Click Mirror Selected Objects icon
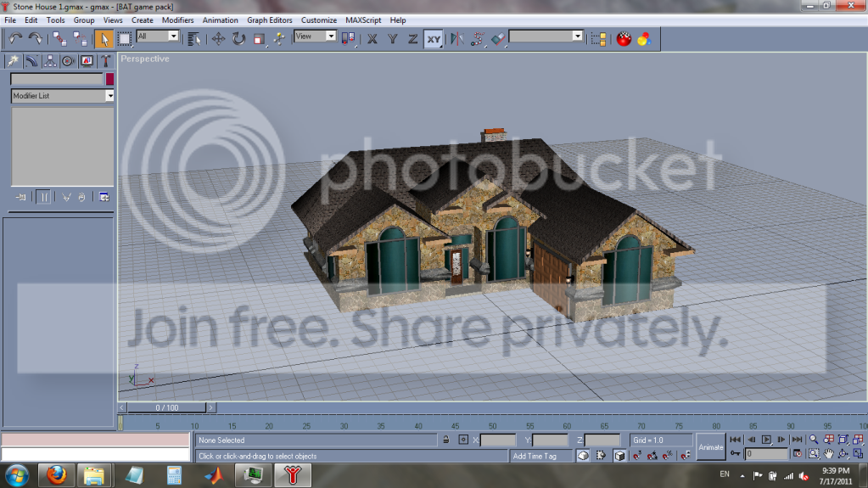868x488 pixels. (456, 39)
